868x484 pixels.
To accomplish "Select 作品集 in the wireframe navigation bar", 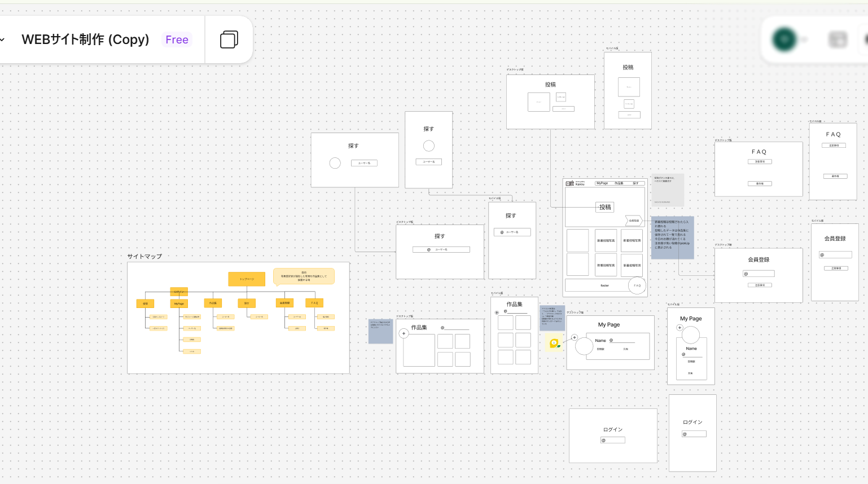I will click(619, 183).
